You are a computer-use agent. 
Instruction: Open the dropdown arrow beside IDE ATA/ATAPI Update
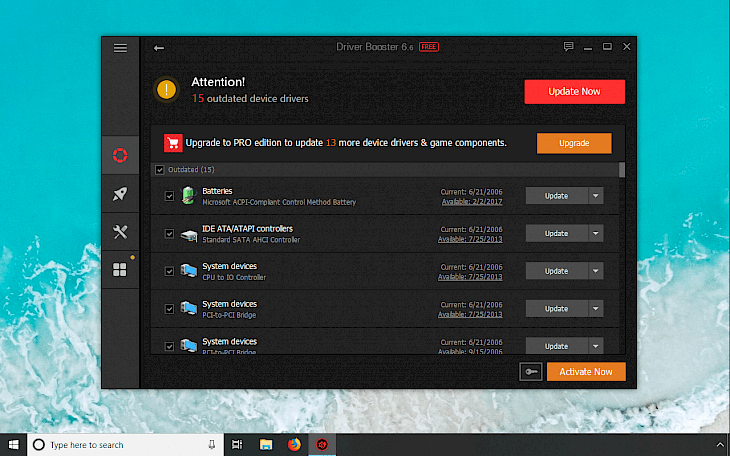point(595,233)
